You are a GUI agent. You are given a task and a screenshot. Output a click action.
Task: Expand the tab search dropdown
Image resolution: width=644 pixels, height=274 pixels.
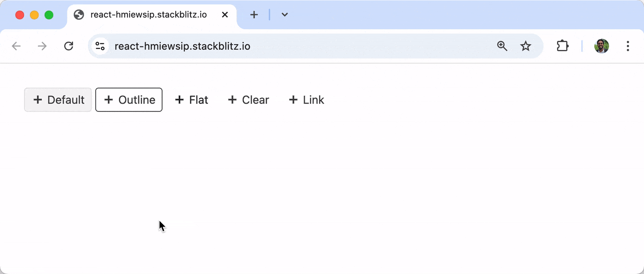tap(284, 15)
